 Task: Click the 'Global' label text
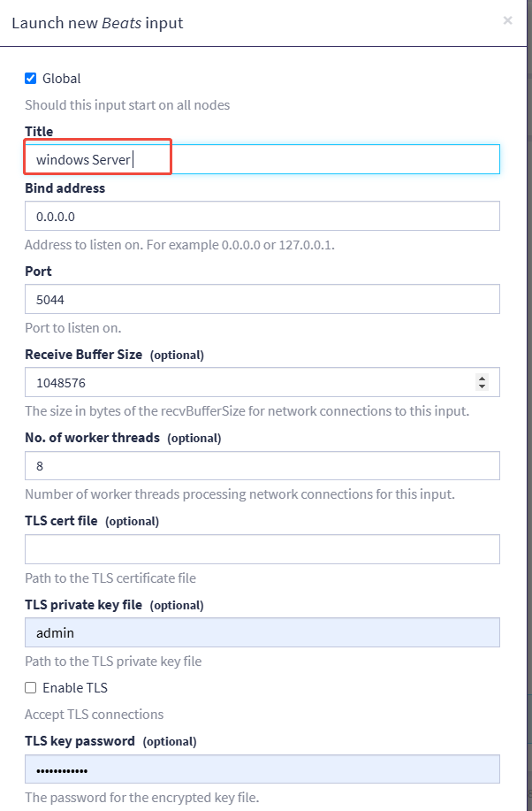[x=62, y=79]
